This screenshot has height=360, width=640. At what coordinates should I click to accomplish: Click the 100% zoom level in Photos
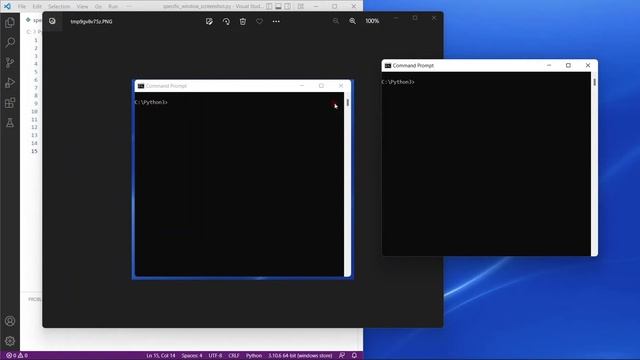point(372,21)
